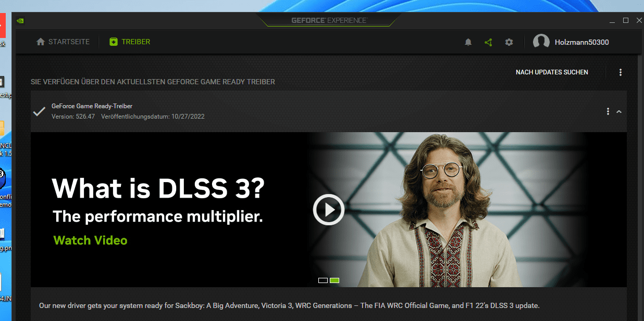Screen dimensions: 644x321
Task: Click the Watch Video link
Action: (91, 240)
